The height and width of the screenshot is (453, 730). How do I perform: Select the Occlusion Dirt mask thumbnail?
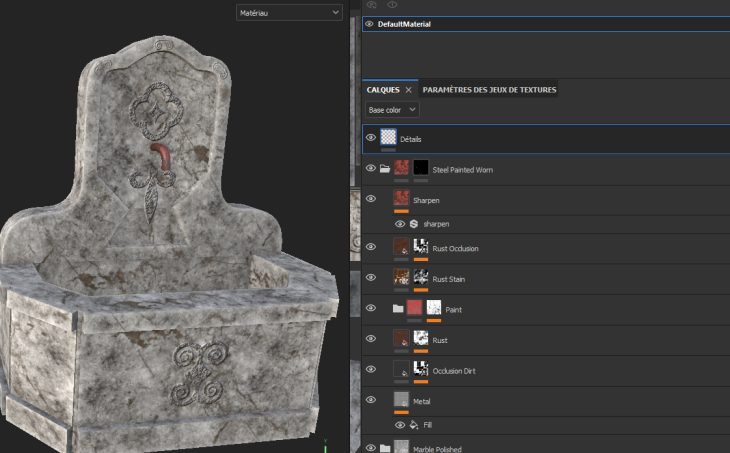point(421,370)
